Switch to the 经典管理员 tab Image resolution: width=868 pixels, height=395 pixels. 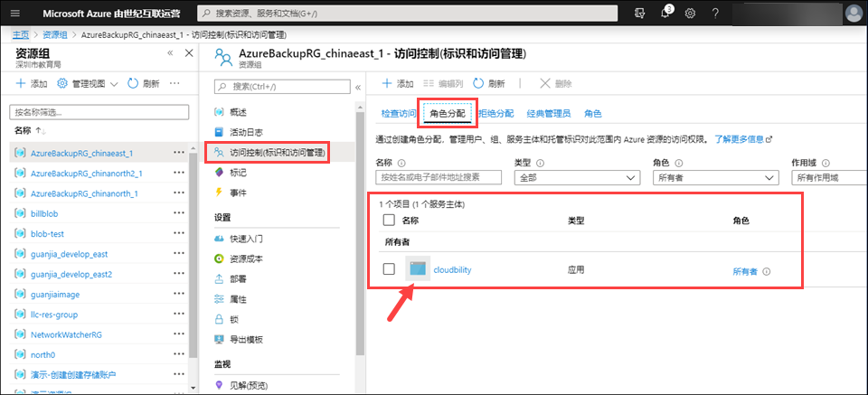coord(549,113)
